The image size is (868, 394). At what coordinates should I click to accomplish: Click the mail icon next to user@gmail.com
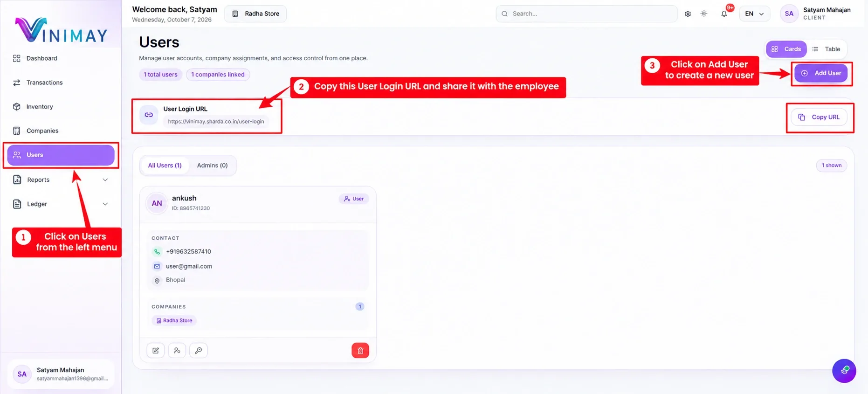pos(157,266)
